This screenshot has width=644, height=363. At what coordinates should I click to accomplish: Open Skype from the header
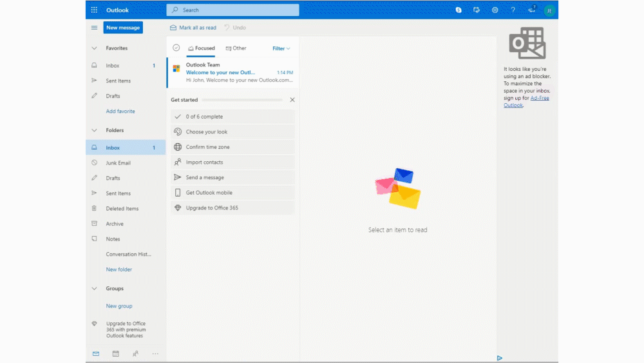459,10
